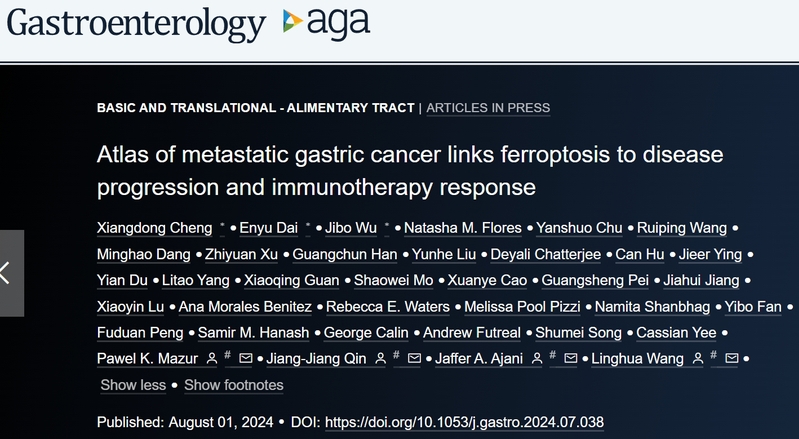Open the previous article arrow on left edge
The image size is (799, 439).
pos(11,273)
